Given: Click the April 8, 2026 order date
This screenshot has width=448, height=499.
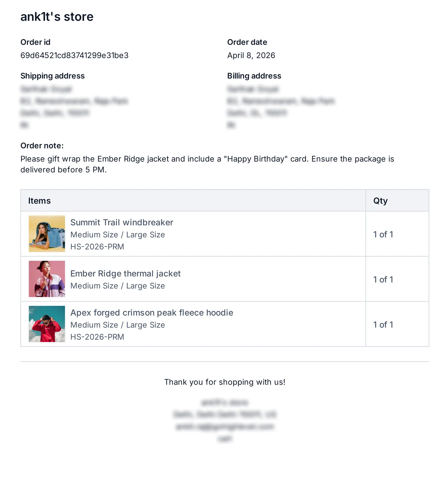Looking at the screenshot, I should tap(251, 55).
